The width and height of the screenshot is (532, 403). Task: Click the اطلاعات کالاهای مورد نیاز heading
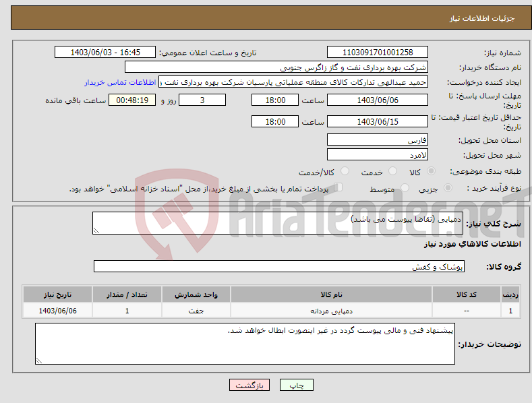pos(472,244)
